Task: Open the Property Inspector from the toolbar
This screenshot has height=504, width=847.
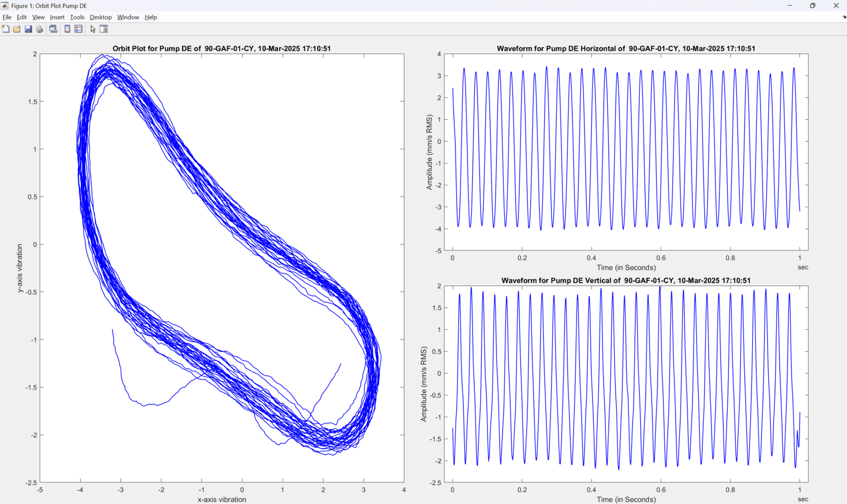Action: pos(104,29)
